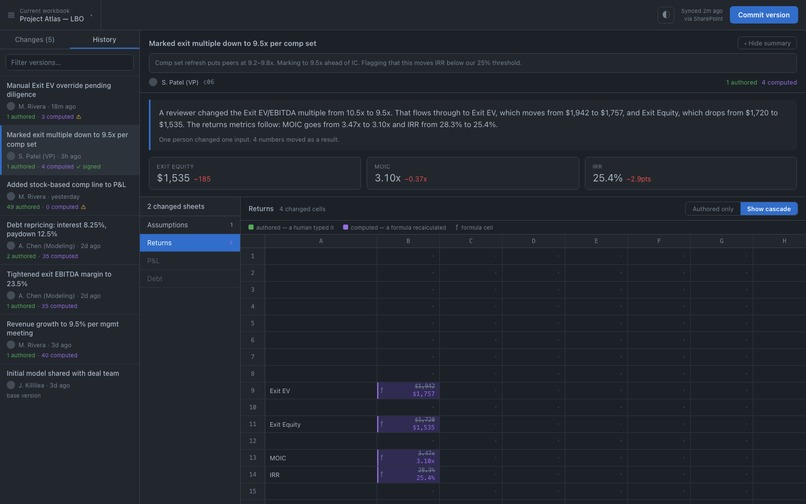The image size is (806, 504).
Task: Click S. Patel avatar in version list
Action: [x=11, y=156]
